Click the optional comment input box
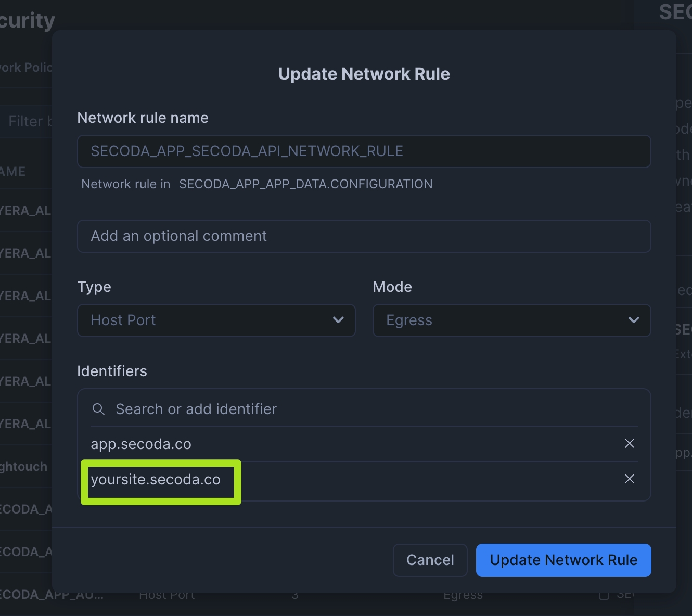The width and height of the screenshot is (692, 616). click(364, 236)
